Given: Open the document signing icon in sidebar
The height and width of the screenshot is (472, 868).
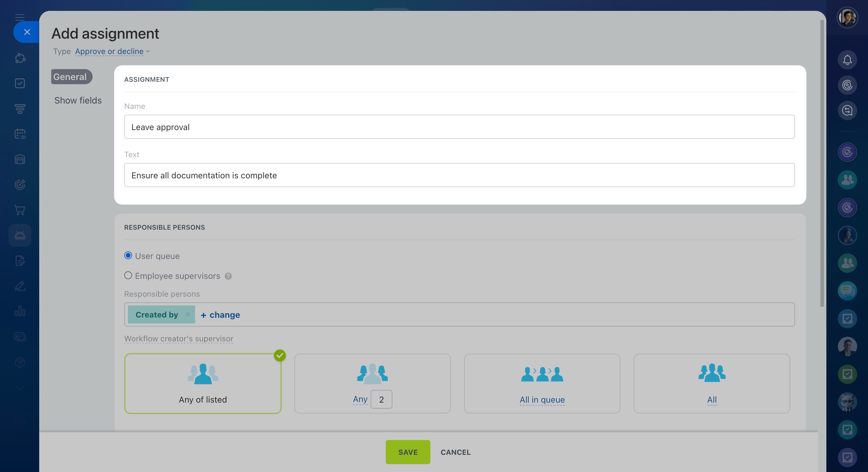Looking at the screenshot, I should click(20, 261).
